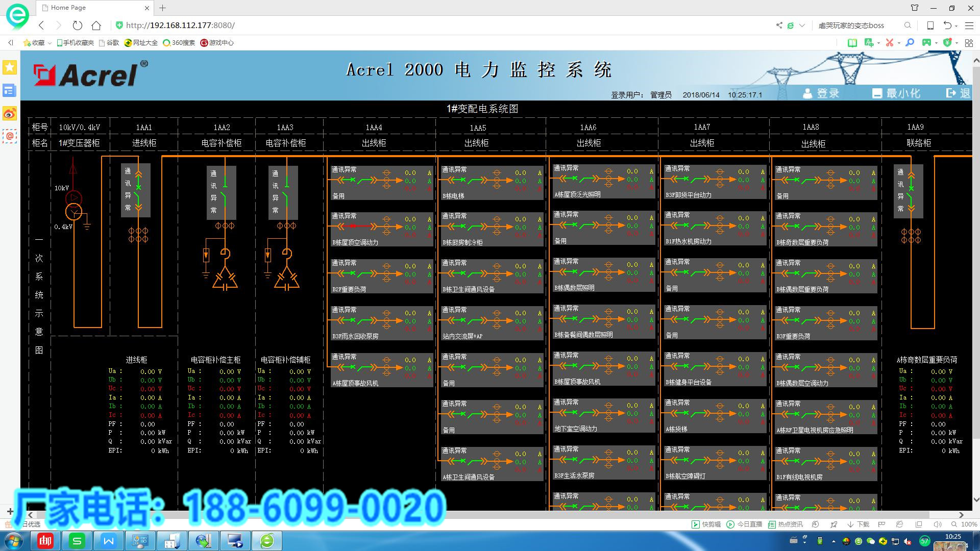Open the dropdown arrow next to undo icon
980x551 pixels.
pos(956,26)
